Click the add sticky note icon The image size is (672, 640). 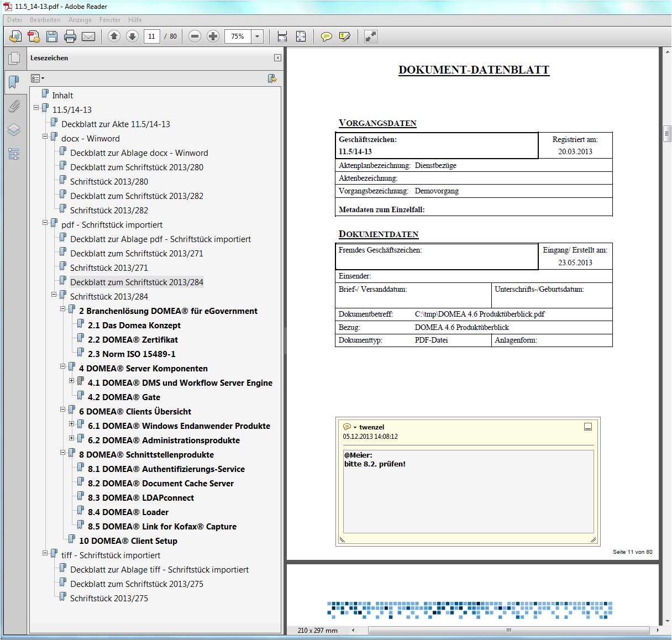(327, 37)
